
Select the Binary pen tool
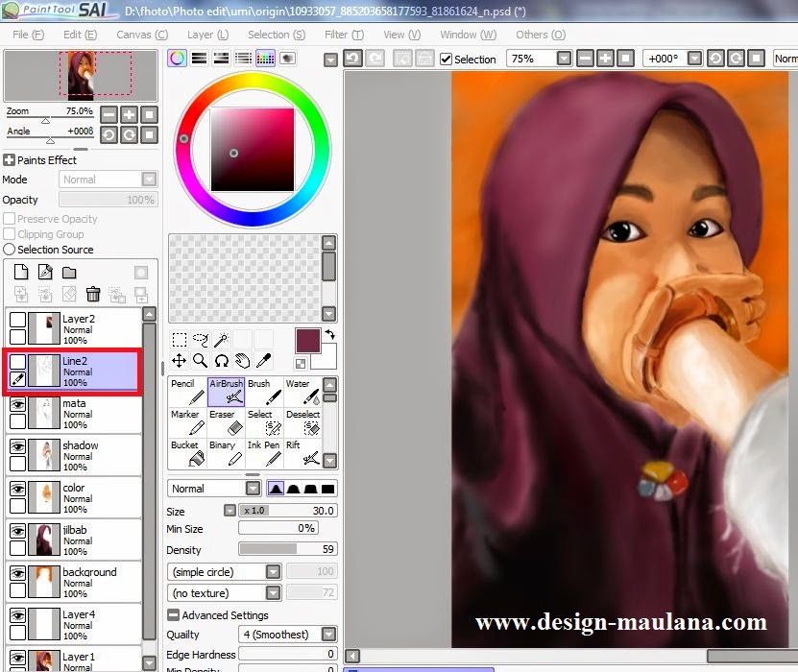[x=226, y=453]
